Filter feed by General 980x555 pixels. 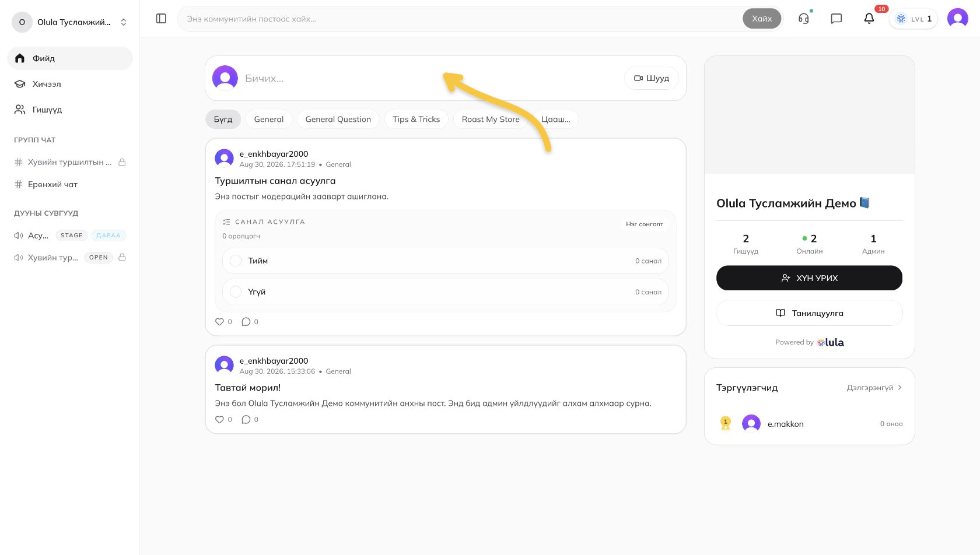[x=269, y=119]
